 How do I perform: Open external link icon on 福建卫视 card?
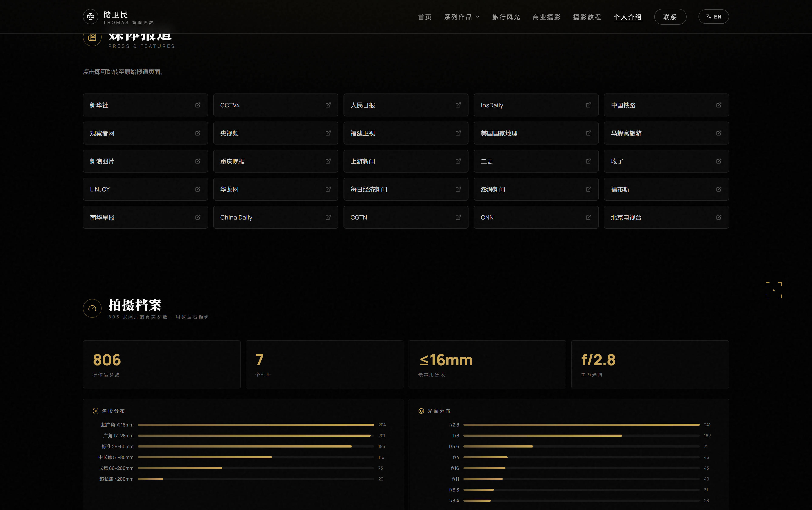click(x=458, y=133)
